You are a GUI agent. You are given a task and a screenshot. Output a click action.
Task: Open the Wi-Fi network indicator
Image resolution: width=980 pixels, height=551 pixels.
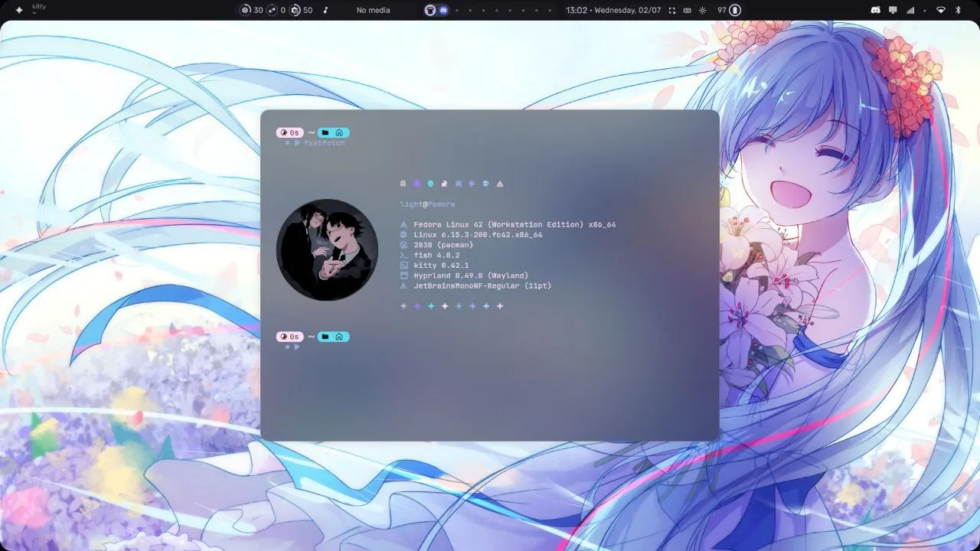pos(941,10)
